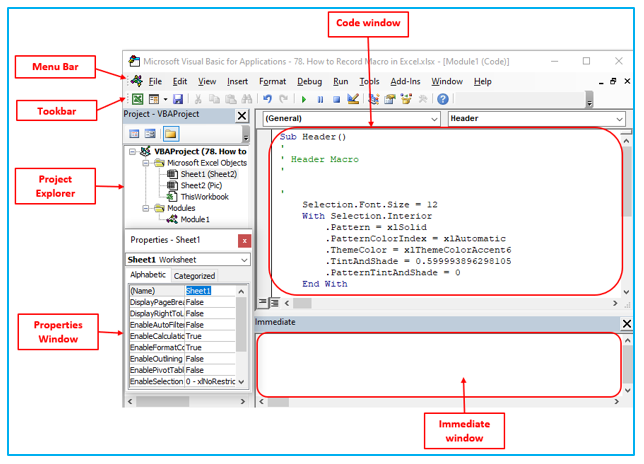644x464 pixels.
Task: Select ThisWorkbook in the project tree
Action: tap(205, 197)
